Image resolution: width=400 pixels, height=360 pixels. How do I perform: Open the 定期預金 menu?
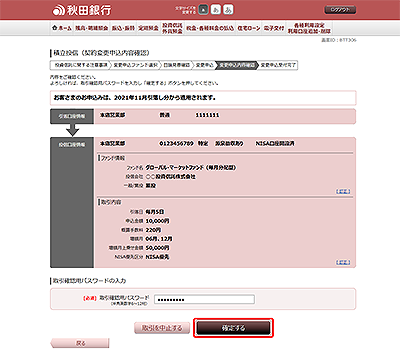pos(148,28)
